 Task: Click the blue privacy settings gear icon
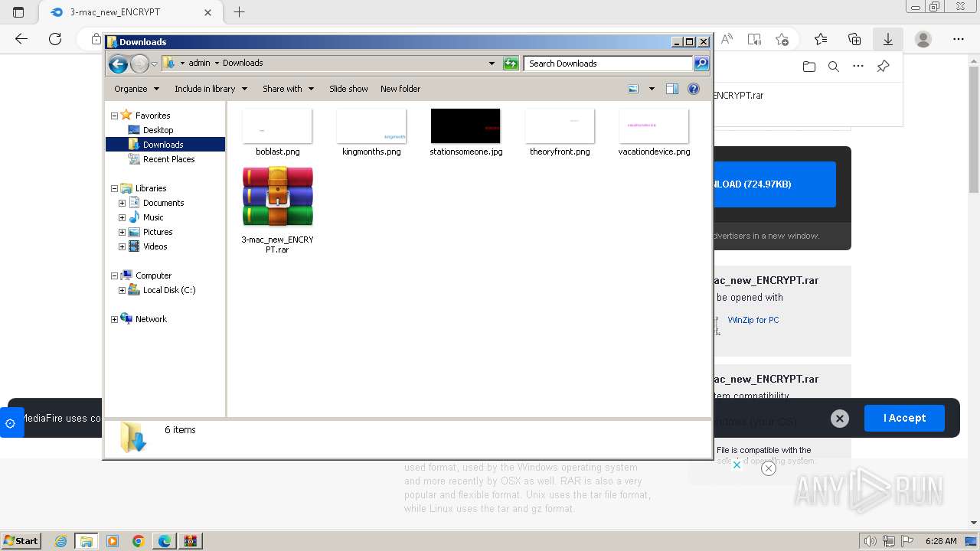[10, 423]
